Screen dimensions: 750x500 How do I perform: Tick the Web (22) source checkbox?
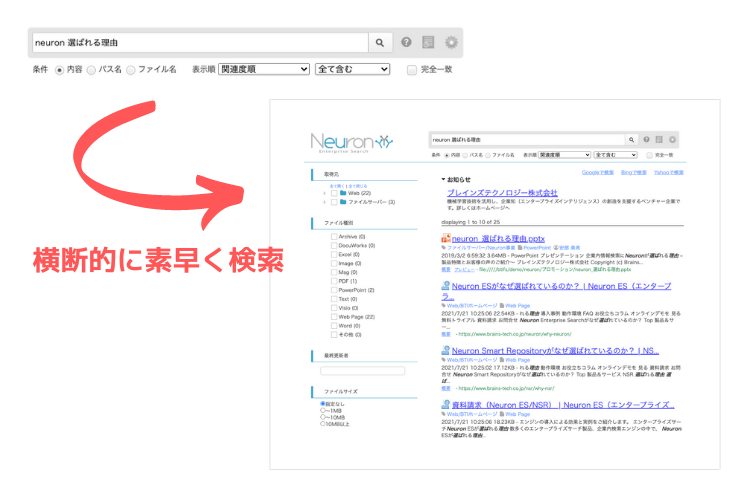tap(334, 193)
